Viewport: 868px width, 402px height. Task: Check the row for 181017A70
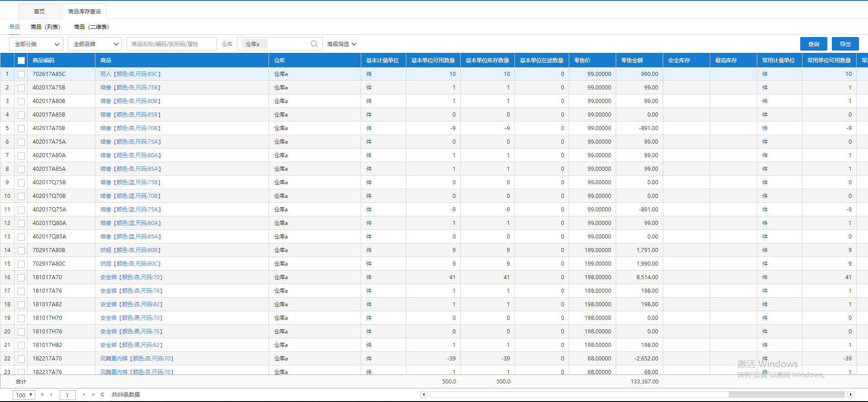point(21,277)
